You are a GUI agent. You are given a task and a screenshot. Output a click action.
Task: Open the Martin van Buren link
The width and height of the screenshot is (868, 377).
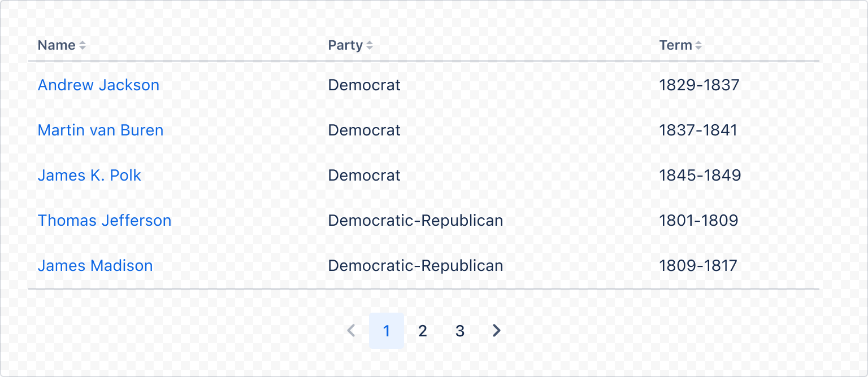pos(100,130)
